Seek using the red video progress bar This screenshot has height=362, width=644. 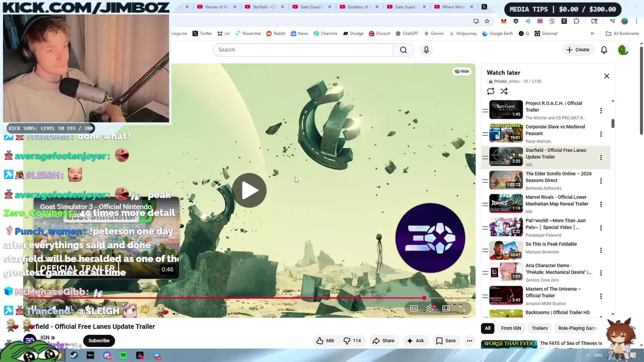pos(226,298)
